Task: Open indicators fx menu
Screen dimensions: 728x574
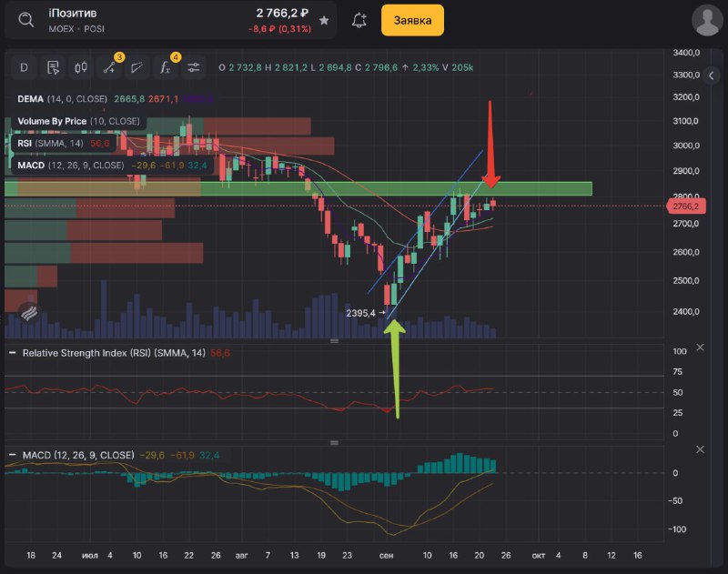Action: click(165, 67)
